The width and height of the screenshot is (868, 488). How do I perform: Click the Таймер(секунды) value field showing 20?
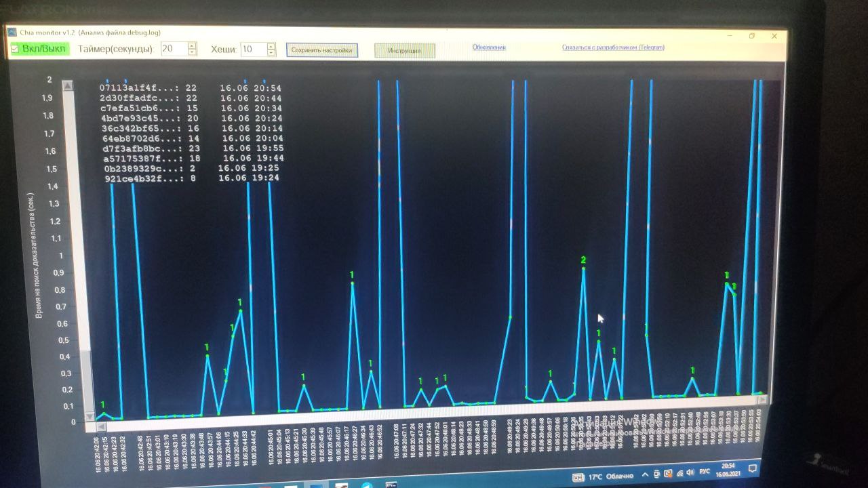[x=174, y=49]
